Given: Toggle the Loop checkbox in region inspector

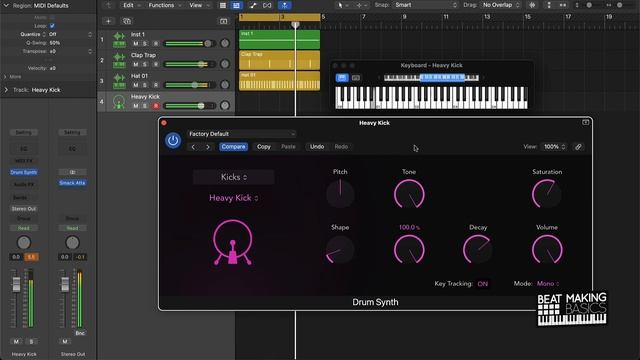Looking at the screenshot, I should click(x=52, y=26).
